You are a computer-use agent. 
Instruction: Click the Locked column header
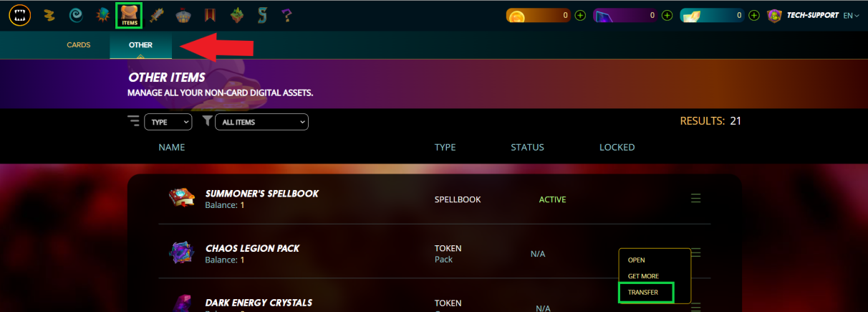(x=617, y=147)
